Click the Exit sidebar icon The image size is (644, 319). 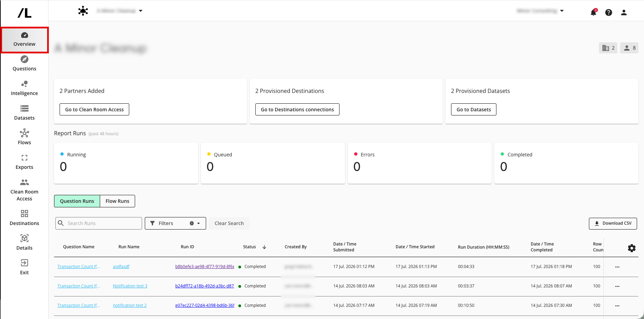pos(24,263)
